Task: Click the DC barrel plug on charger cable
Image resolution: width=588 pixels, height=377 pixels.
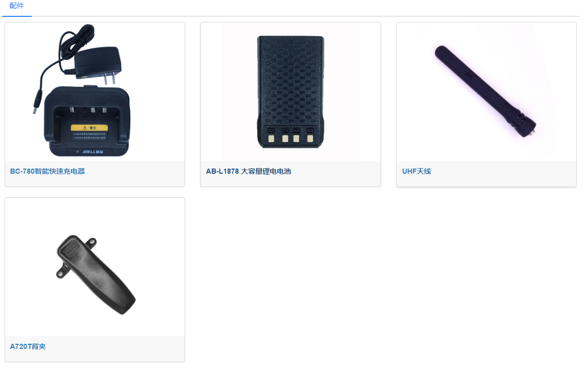Action: coord(37,102)
